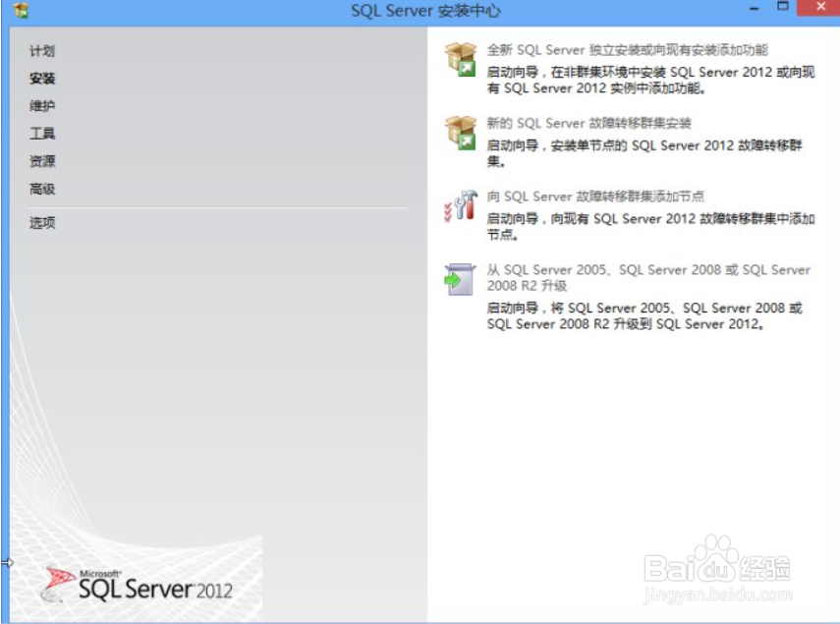Image resolution: width=840 pixels, height=624 pixels.
Task: Select 计划 in the left menu
Action: coord(42,51)
